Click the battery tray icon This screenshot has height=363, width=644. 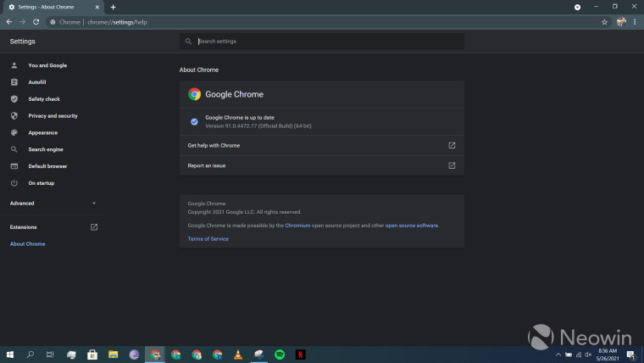pos(569,355)
